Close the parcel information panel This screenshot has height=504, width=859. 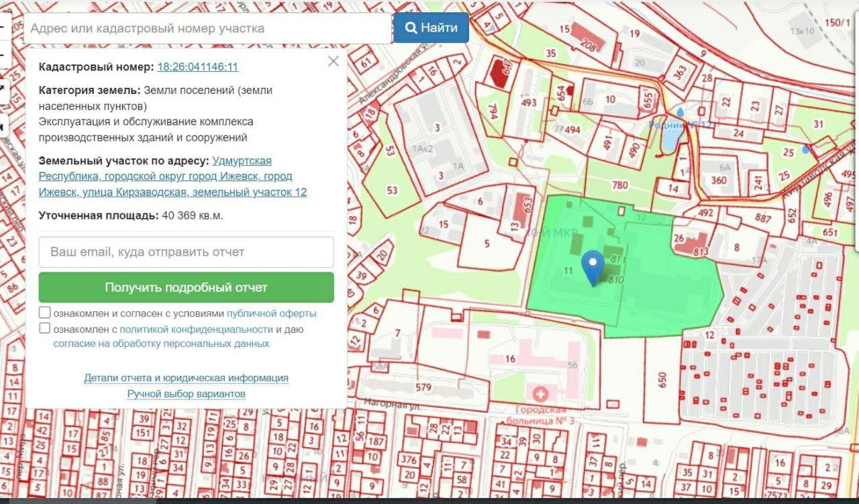click(x=333, y=62)
